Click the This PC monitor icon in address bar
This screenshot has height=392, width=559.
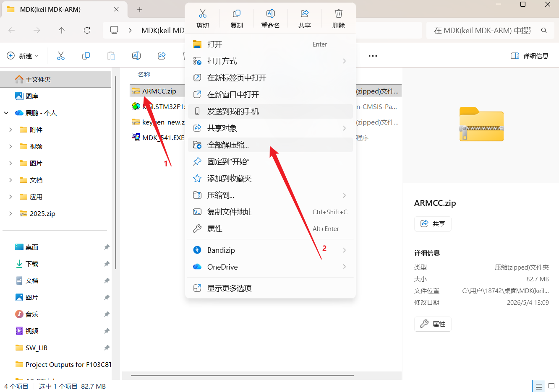114,30
